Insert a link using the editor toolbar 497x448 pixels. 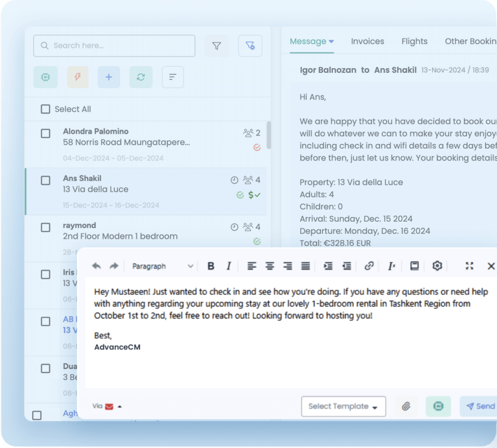(369, 266)
